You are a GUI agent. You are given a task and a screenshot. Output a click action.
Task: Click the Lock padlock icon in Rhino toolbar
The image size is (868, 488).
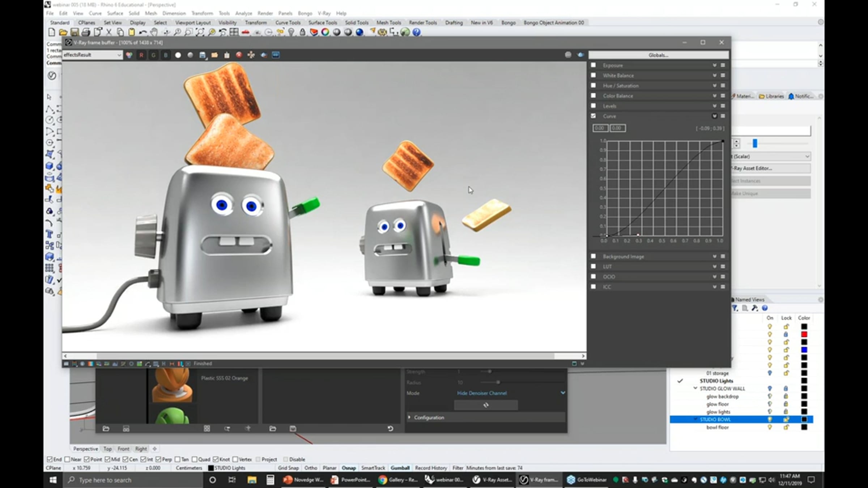[302, 32]
